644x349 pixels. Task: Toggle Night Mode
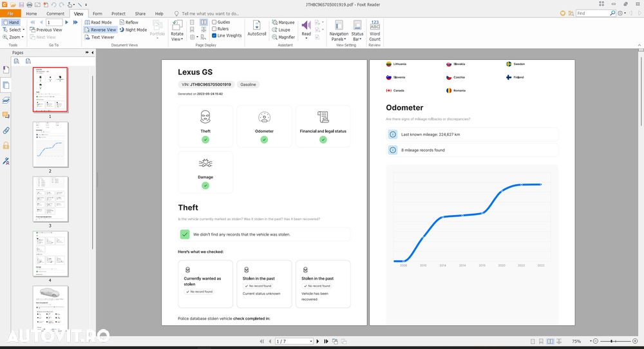click(133, 30)
